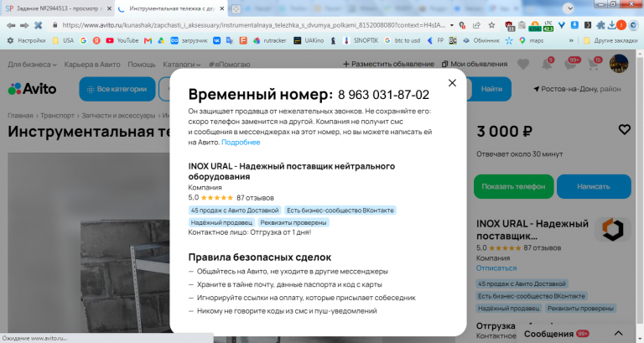
Task: Click Главная breadcrumb
Action: click(20, 116)
